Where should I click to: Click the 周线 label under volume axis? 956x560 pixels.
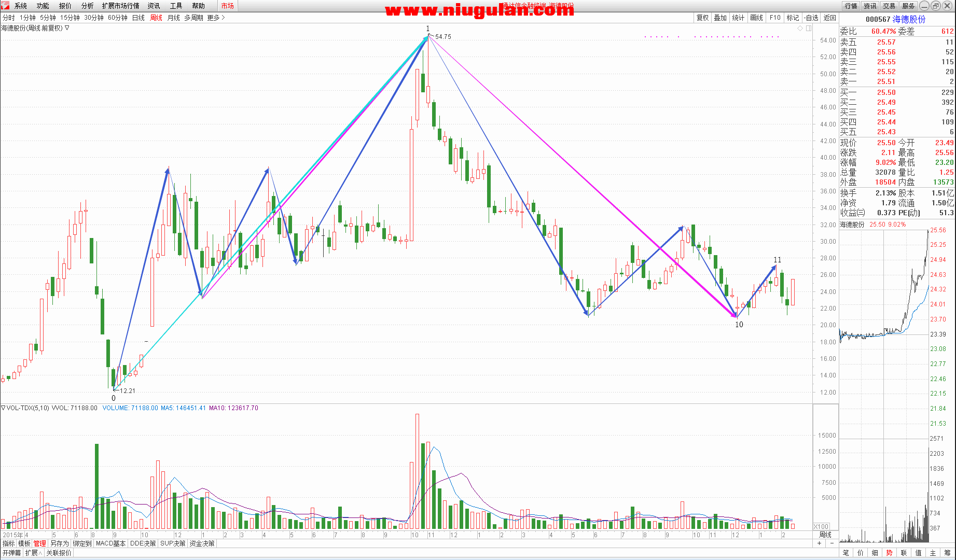(x=825, y=535)
